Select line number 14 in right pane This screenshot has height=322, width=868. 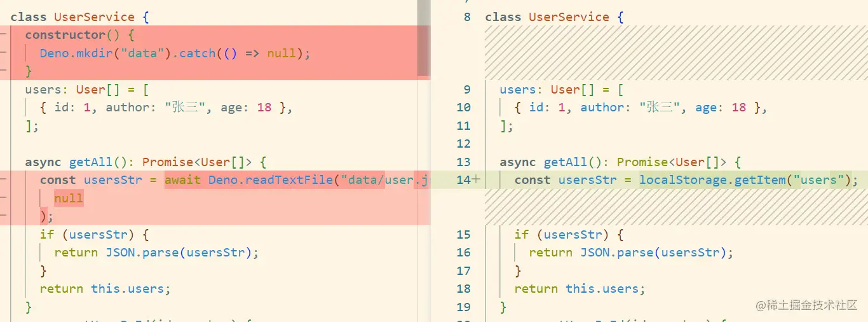tap(464, 180)
